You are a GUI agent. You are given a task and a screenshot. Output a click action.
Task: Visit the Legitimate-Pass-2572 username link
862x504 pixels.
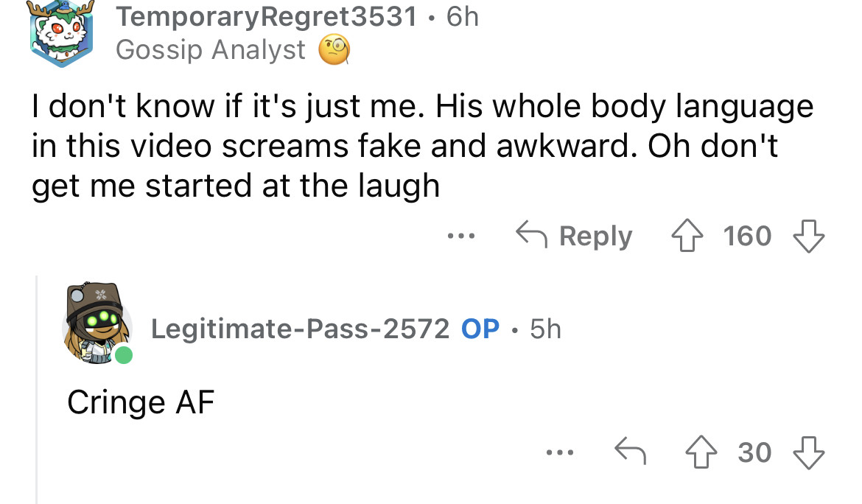coord(300,329)
